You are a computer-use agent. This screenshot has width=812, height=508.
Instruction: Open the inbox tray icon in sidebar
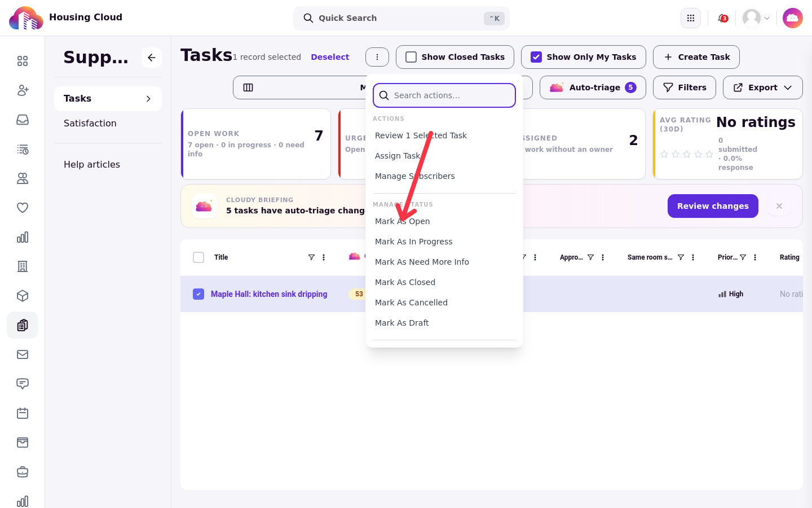tap(23, 120)
